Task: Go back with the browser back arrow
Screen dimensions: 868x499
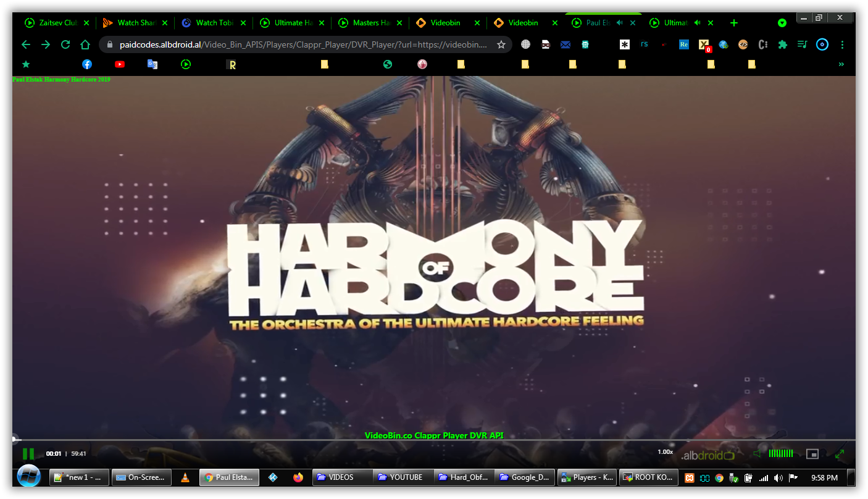Action: (x=26, y=44)
